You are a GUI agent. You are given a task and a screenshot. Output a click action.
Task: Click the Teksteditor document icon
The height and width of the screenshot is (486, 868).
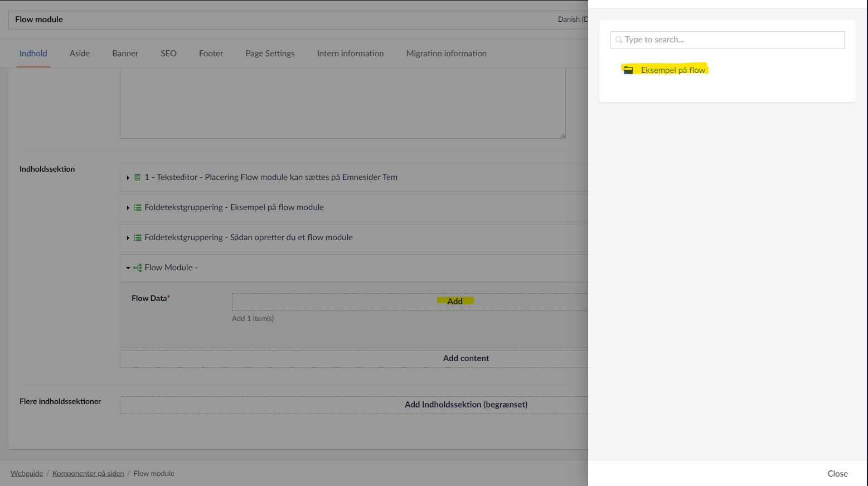tap(137, 177)
